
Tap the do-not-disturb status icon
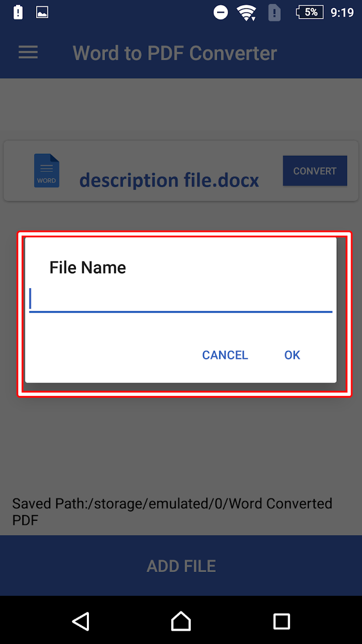coord(221,12)
